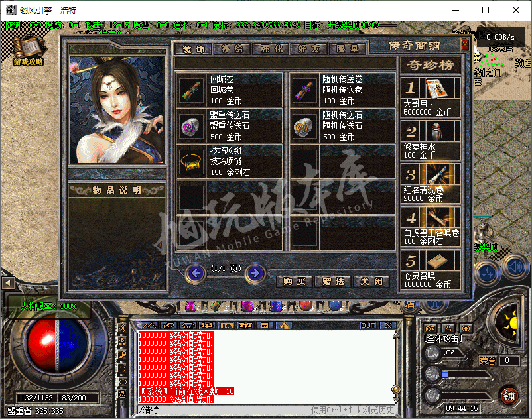The width and height of the screenshot is (532, 419).
Task: Pick 红名清洗卷 in 奇珍榜
Action: tap(431, 184)
